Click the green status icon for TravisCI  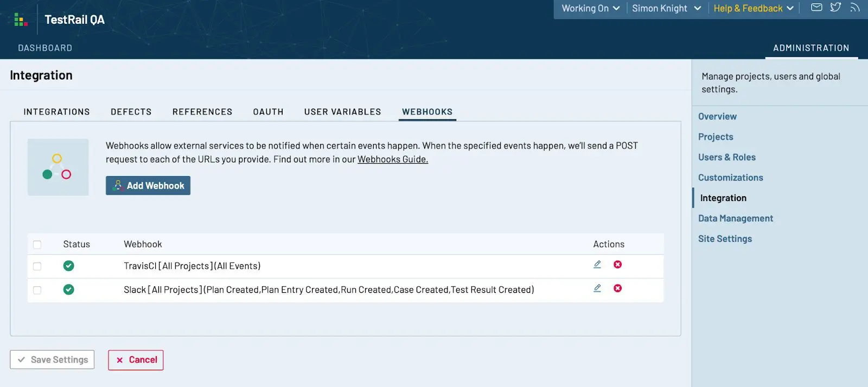[68, 266]
